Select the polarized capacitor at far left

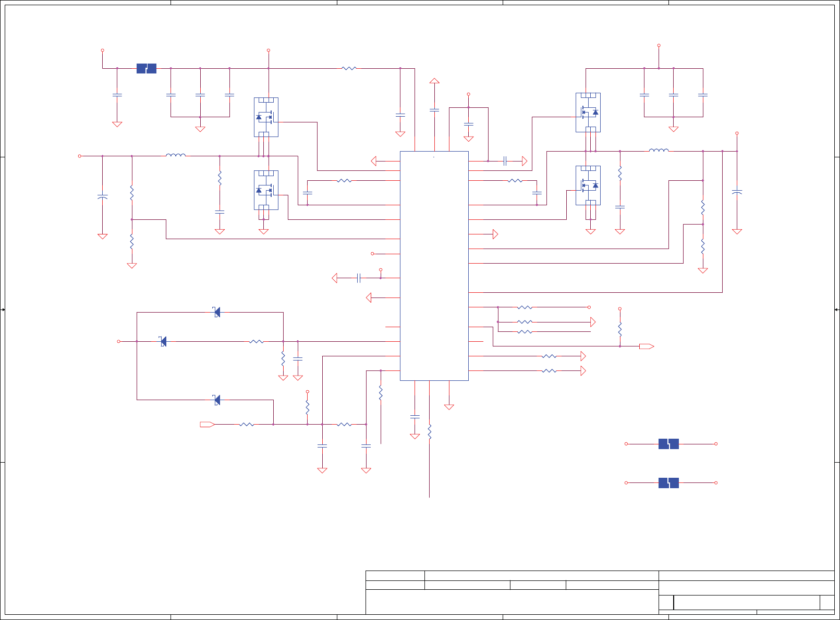tap(103, 196)
